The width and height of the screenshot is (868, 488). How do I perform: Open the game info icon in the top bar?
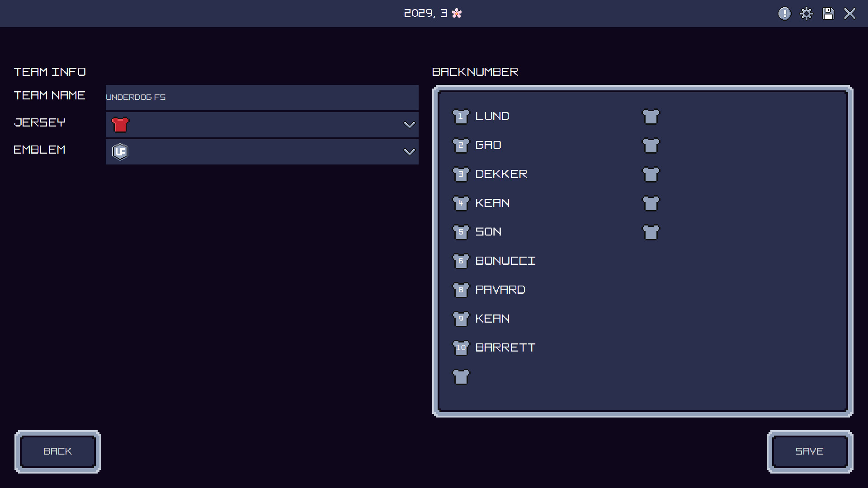pyautogui.click(x=784, y=14)
